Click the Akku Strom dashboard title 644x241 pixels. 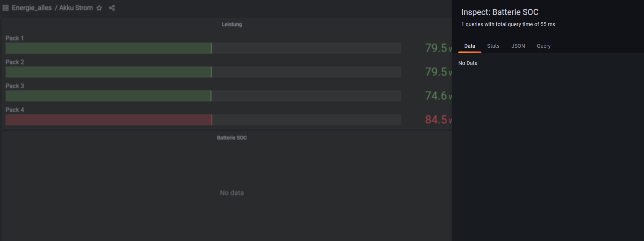pos(76,8)
